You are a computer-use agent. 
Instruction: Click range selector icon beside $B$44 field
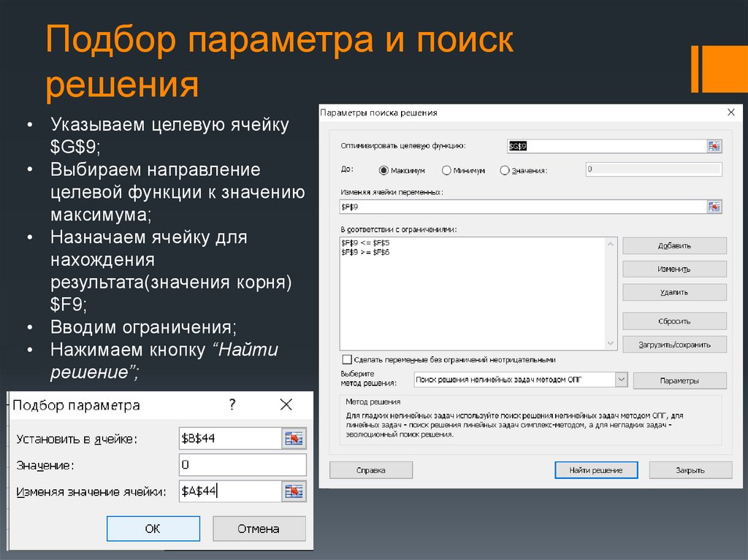click(x=294, y=438)
